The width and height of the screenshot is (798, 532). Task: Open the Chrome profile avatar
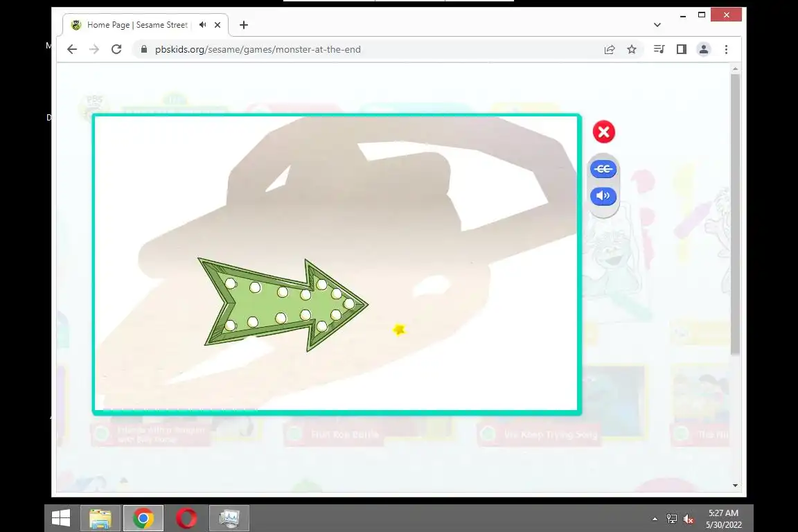pos(704,49)
